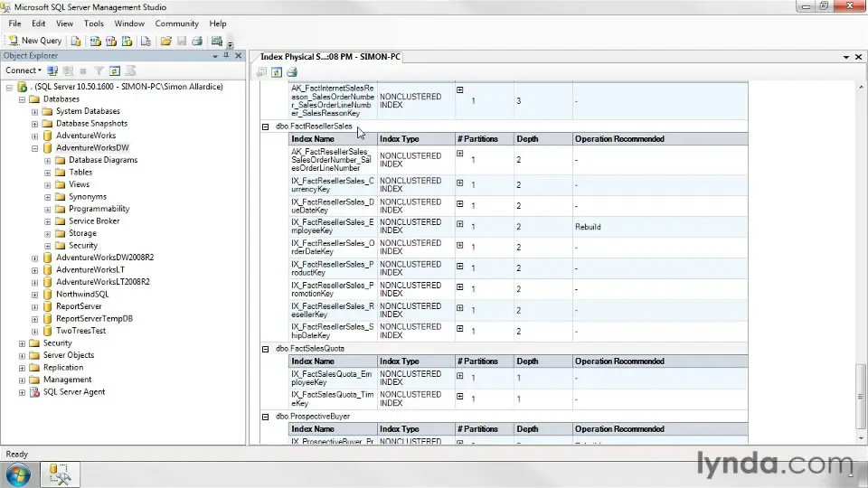The height and width of the screenshot is (488, 868).
Task: Toggle auto-hide pin on Object Explorer
Action: tap(226, 55)
